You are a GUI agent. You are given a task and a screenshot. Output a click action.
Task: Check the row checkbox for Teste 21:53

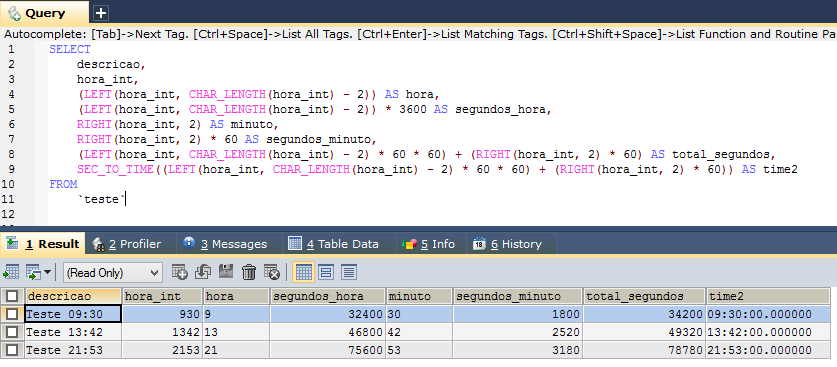[x=12, y=350]
